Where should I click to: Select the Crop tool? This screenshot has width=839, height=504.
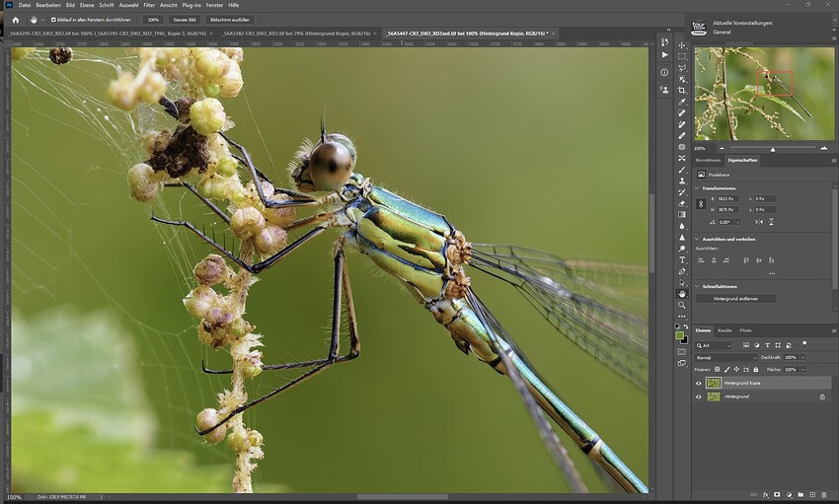pos(682,91)
